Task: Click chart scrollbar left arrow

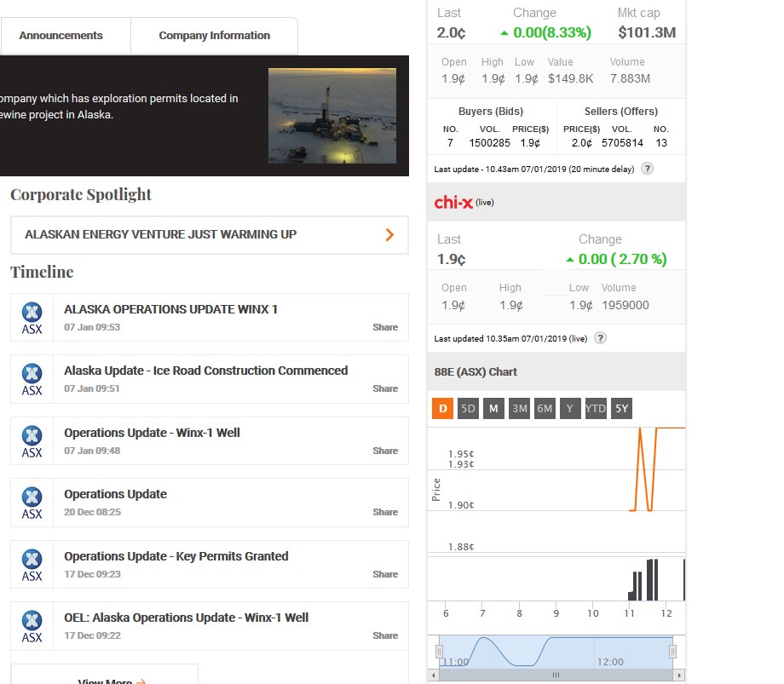Action: pyautogui.click(x=434, y=675)
